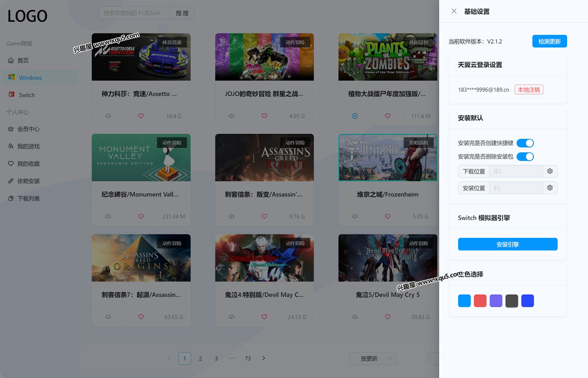Click the 安装位置 path field
The width and height of the screenshot is (588, 378).
[x=516, y=188]
